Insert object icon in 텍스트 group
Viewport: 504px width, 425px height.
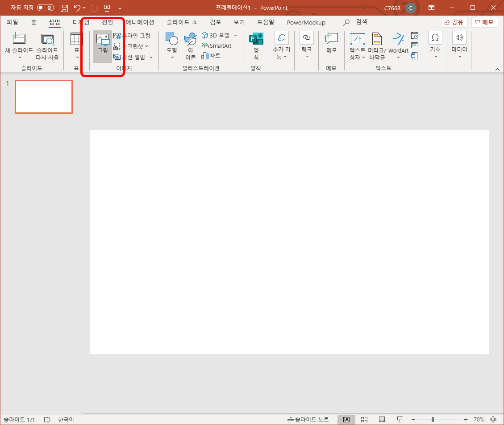(415, 56)
